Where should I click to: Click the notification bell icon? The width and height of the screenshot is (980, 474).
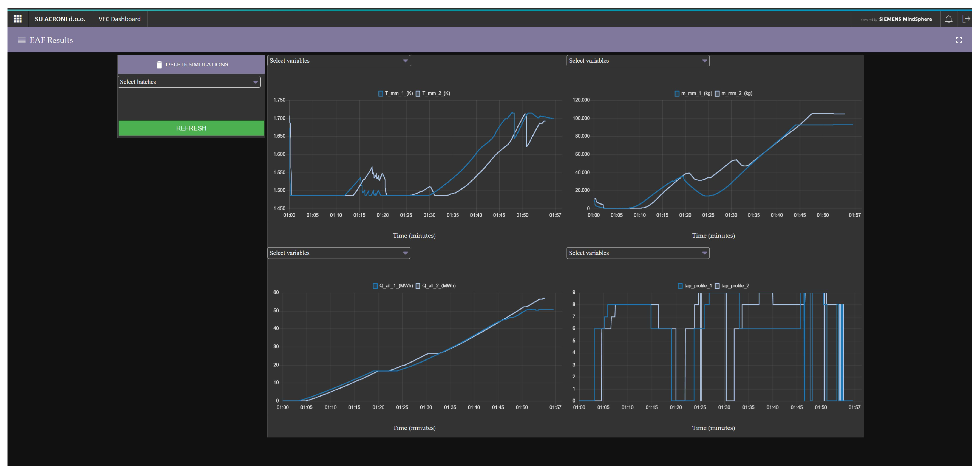pos(948,19)
